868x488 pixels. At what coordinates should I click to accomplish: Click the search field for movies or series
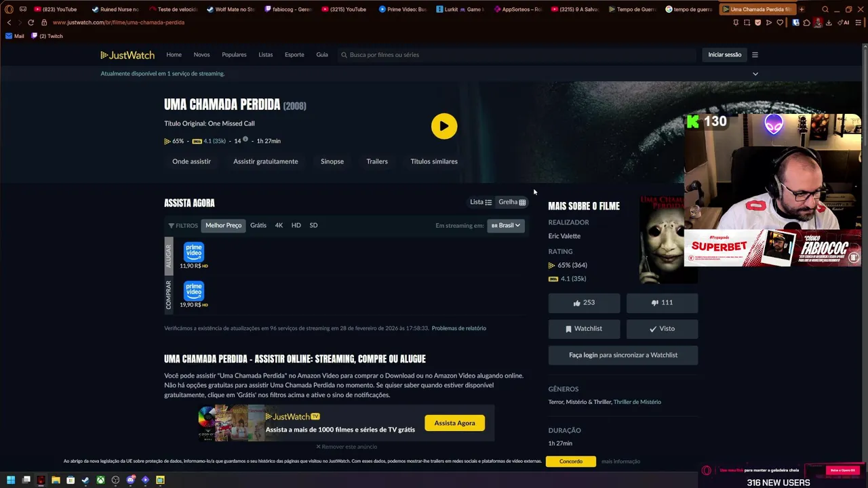[x=517, y=55]
